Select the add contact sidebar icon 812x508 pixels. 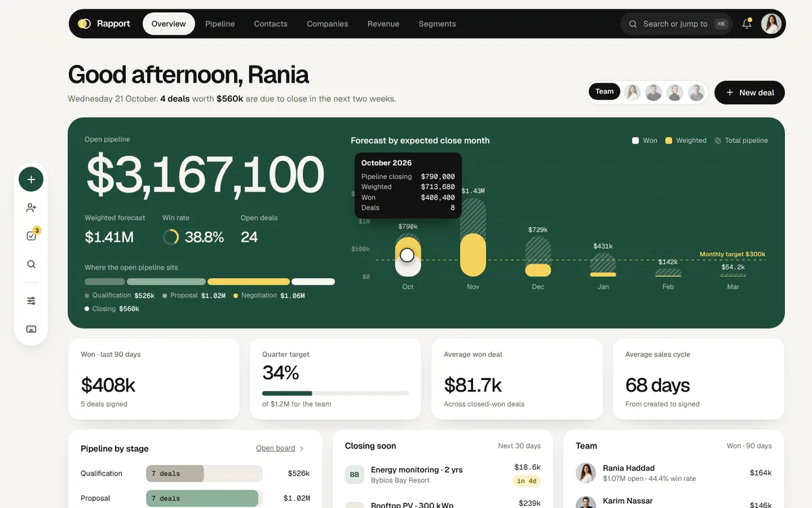pyautogui.click(x=31, y=208)
